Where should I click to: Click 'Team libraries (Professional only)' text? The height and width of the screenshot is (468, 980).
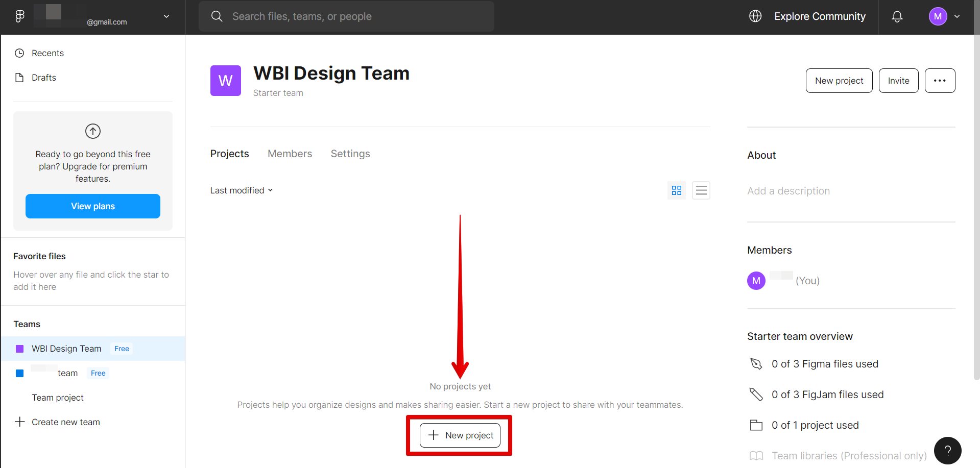click(x=849, y=456)
